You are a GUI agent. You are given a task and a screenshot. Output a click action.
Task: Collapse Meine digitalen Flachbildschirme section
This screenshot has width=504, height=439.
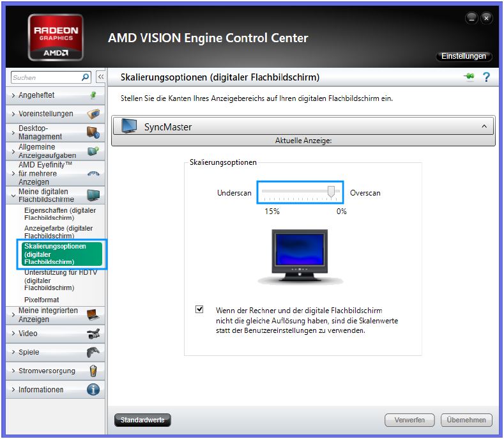(x=13, y=196)
